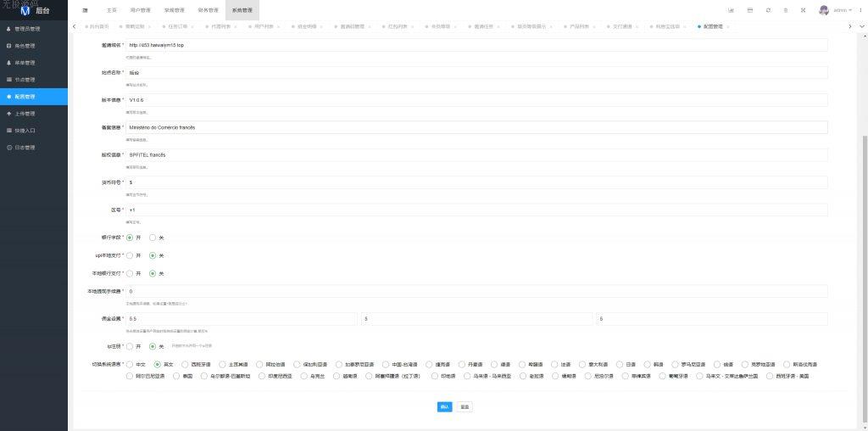
Task: Close the 代理列表 tab with its x
Action: (x=236, y=26)
